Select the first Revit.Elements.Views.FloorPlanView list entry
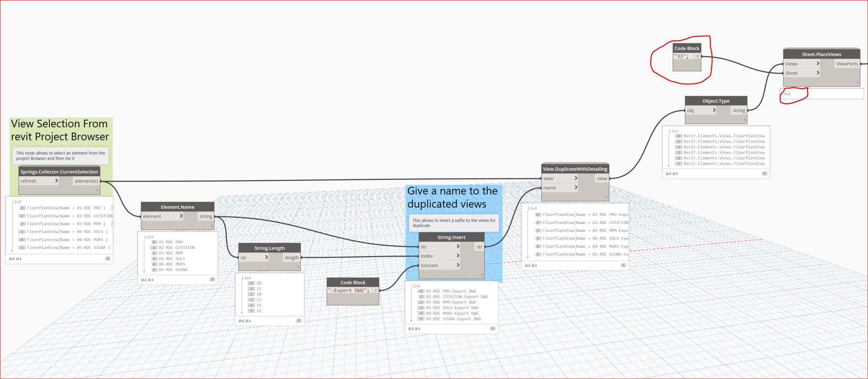This screenshot has height=379, width=868. [724, 136]
